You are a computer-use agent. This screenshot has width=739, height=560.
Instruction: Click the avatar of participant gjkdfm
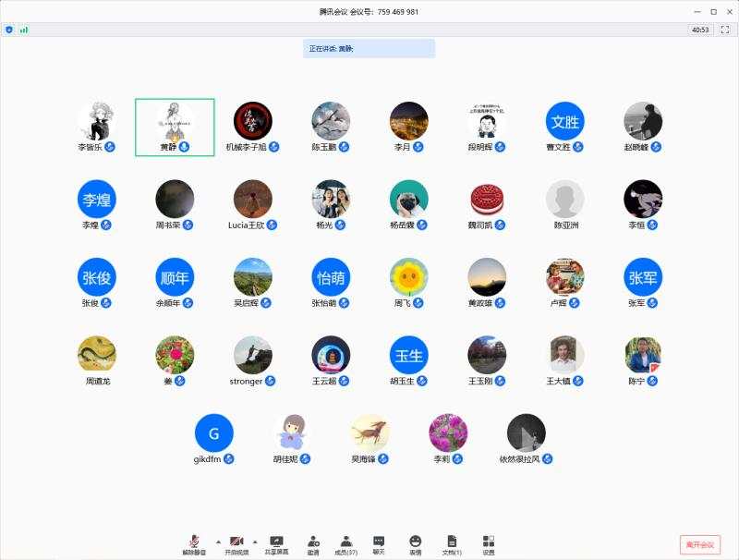click(214, 432)
